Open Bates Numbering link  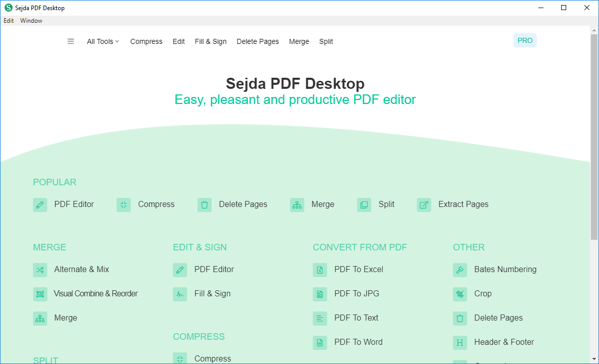(x=506, y=269)
